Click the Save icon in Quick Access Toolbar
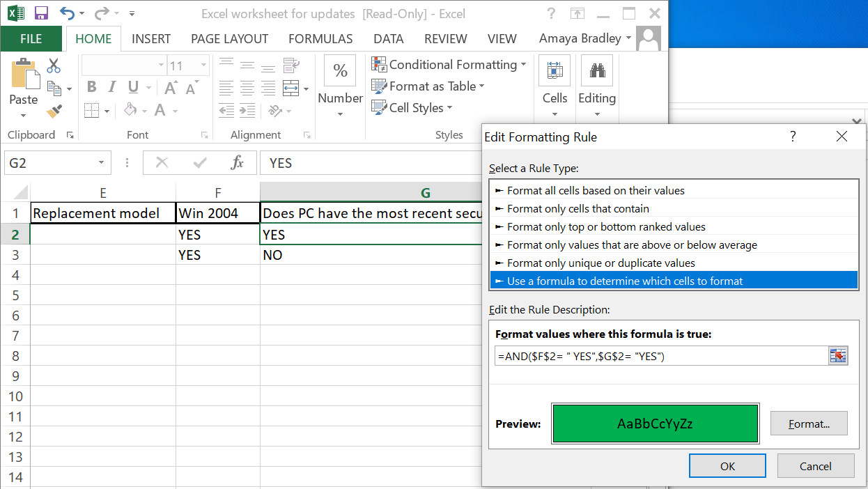This screenshot has width=868, height=489. [40, 13]
